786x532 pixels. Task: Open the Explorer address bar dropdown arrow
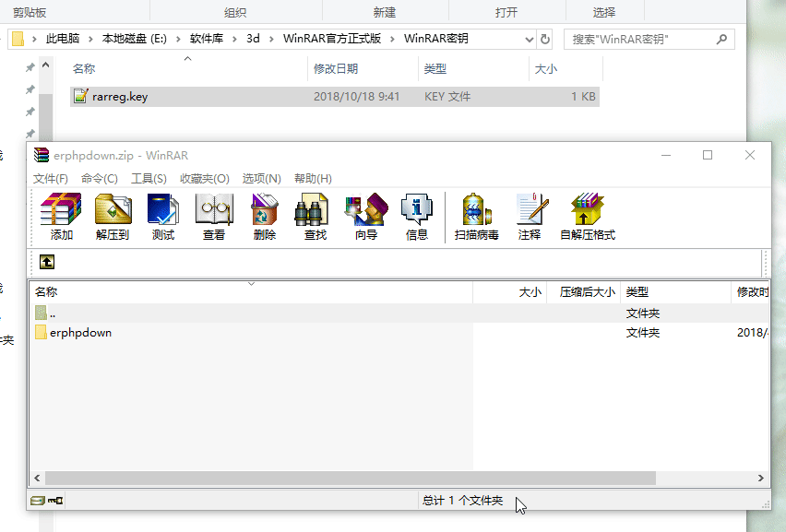530,39
